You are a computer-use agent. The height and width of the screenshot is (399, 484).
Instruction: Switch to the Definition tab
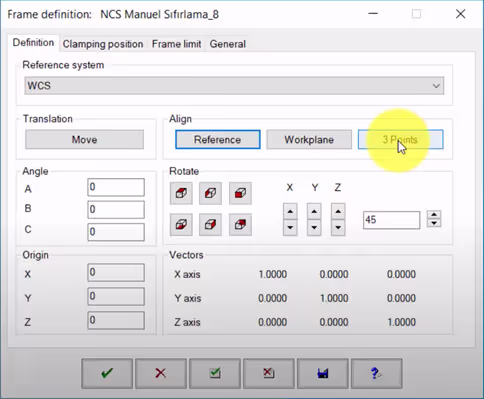(33, 43)
